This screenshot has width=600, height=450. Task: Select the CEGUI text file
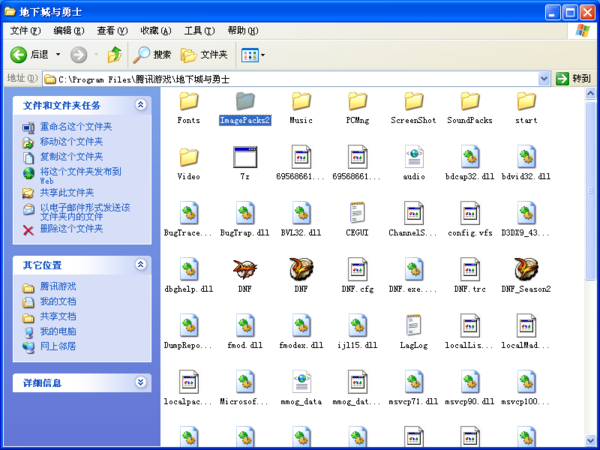[x=357, y=214]
